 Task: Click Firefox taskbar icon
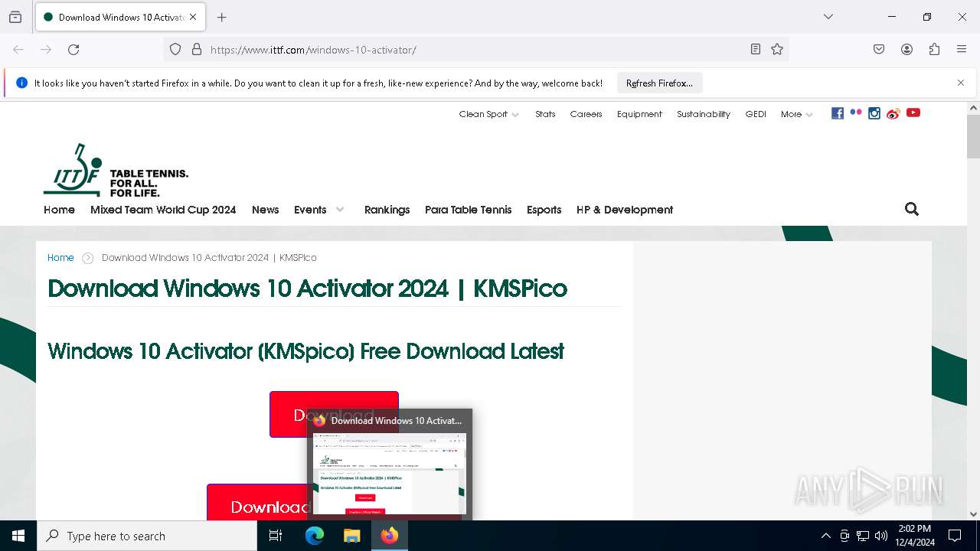(390, 536)
